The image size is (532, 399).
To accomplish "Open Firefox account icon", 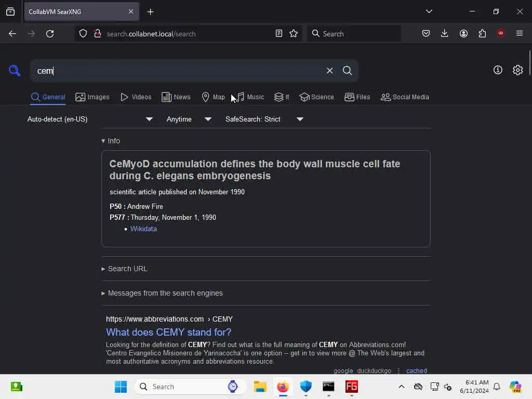I will 463,33.
